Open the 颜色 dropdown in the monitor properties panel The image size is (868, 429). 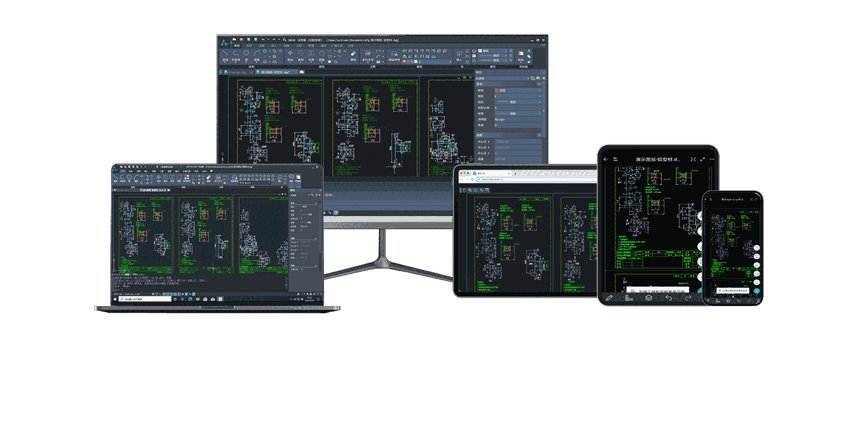(x=518, y=90)
